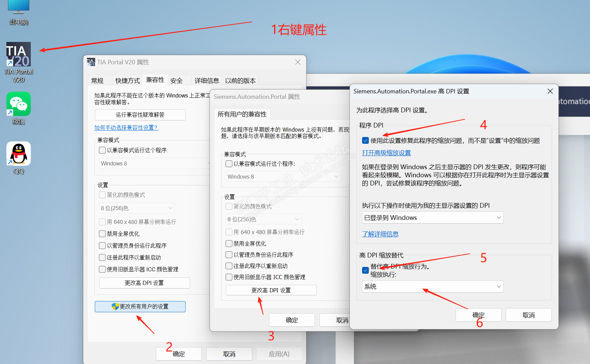Enable 禁用全屏优化 in Siemens.Automation.Portal 属性
This screenshot has height=364, width=590.
(x=229, y=244)
